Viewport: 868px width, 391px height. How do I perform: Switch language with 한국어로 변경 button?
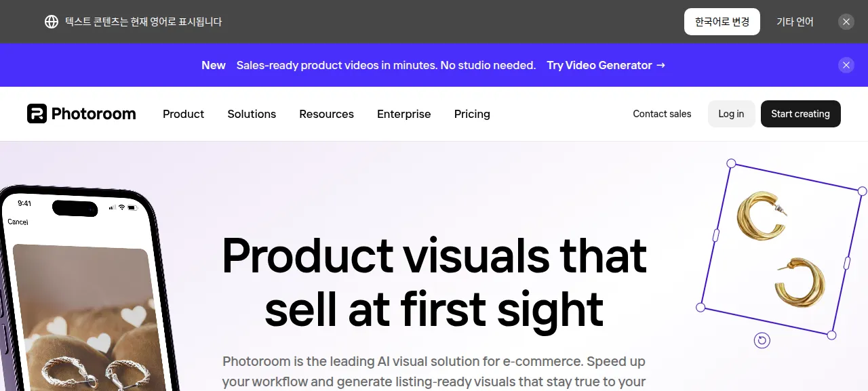pyautogui.click(x=722, y=22)
